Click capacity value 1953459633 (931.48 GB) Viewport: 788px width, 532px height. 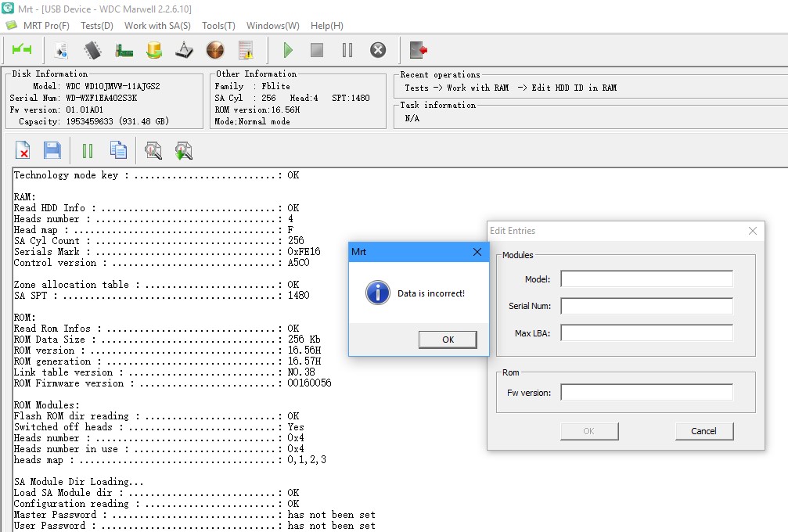[117, 121]
